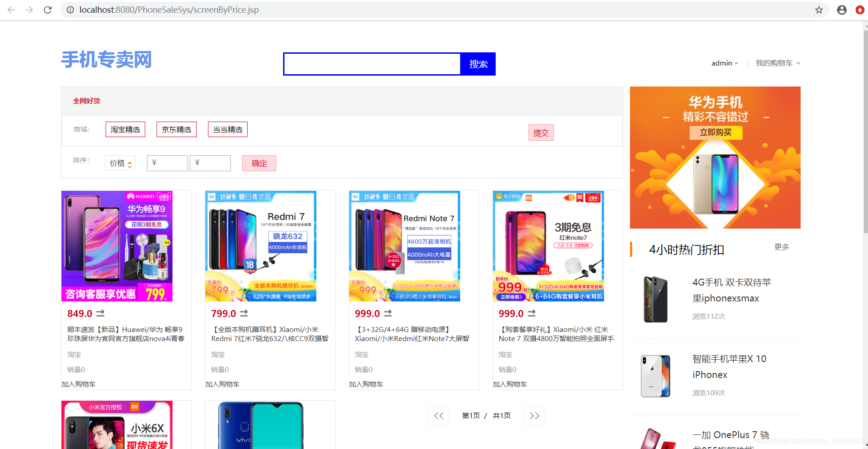Open the Redmi 7 product image
The width and height of the screenshot is (868, 449).
[261, 246]
